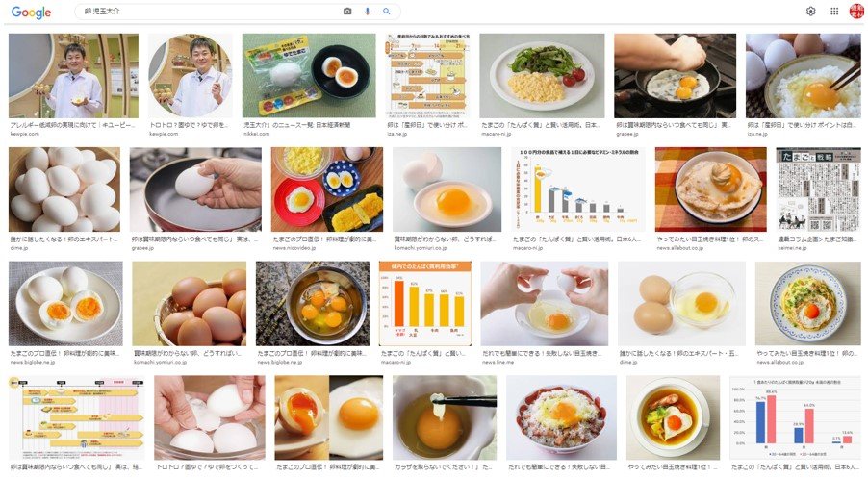Open the orange protein bar chart image

pyautogui.click(x=425, y=304)
